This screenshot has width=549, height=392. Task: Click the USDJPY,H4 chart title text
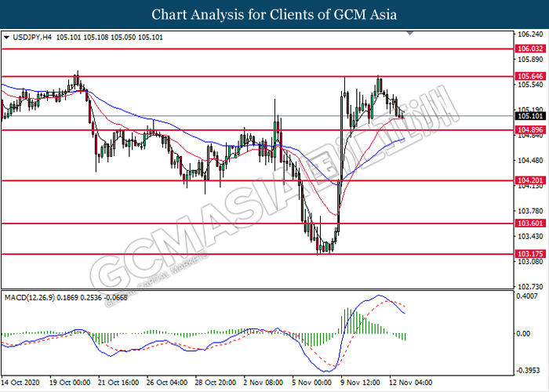(32, 38)
